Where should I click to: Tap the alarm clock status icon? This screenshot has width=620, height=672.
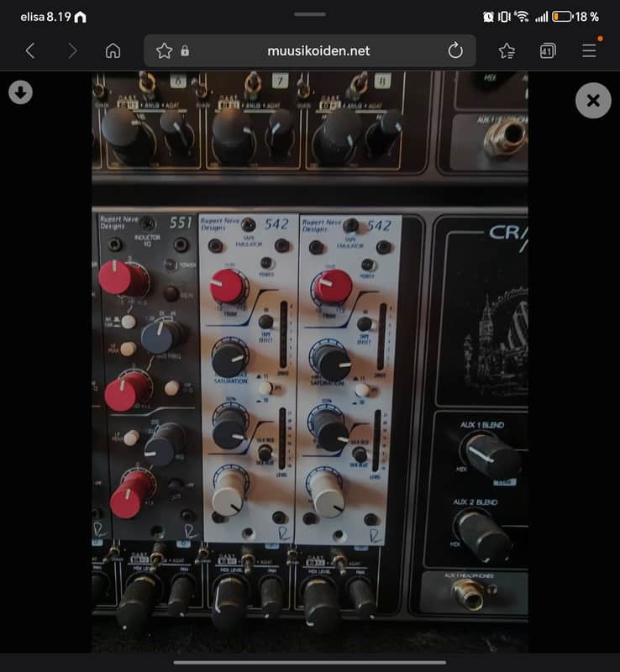[488, 17]
